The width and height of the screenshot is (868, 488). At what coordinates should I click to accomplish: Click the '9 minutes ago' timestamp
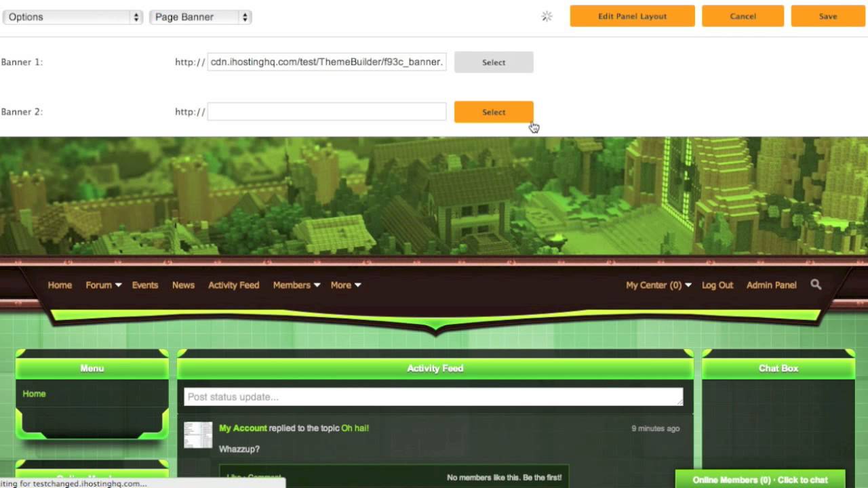[x=655, y=428]
